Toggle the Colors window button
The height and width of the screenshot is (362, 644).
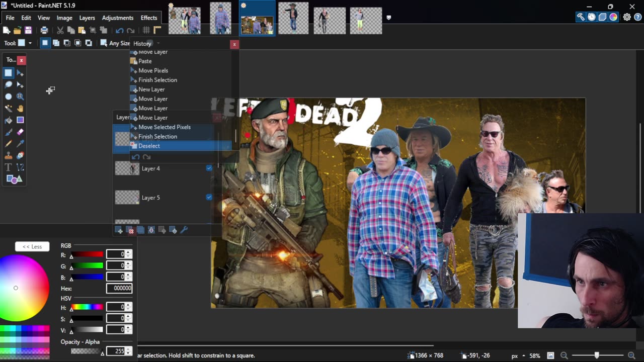pos(613,17)
